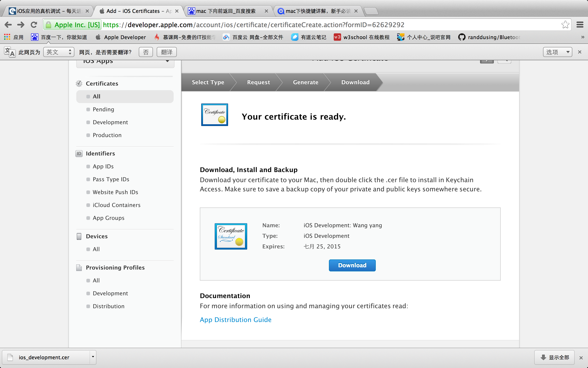Viewport: 588px width, 368px height.
Task: Open the 慕课网 bookmark
Action: 185,37
